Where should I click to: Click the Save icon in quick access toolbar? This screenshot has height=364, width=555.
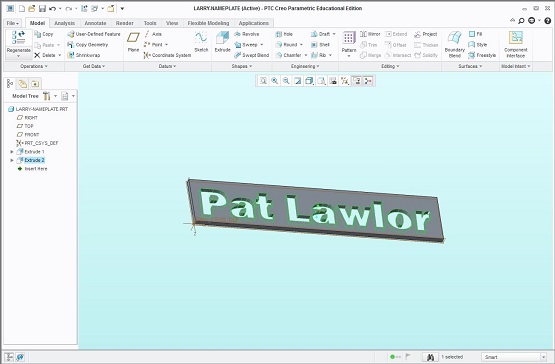[42, 8]
